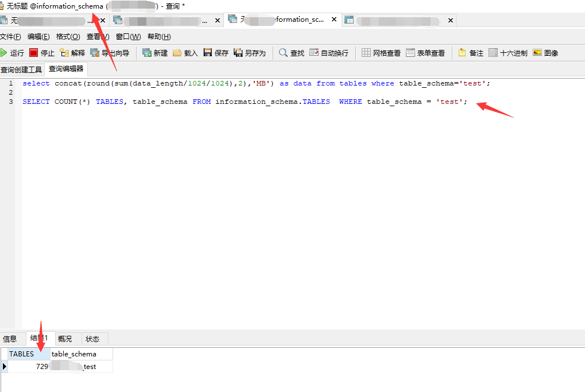Click line number 2 in the gutter
The height and width of the screenshot is (392, 585).
tap(11, 92)
